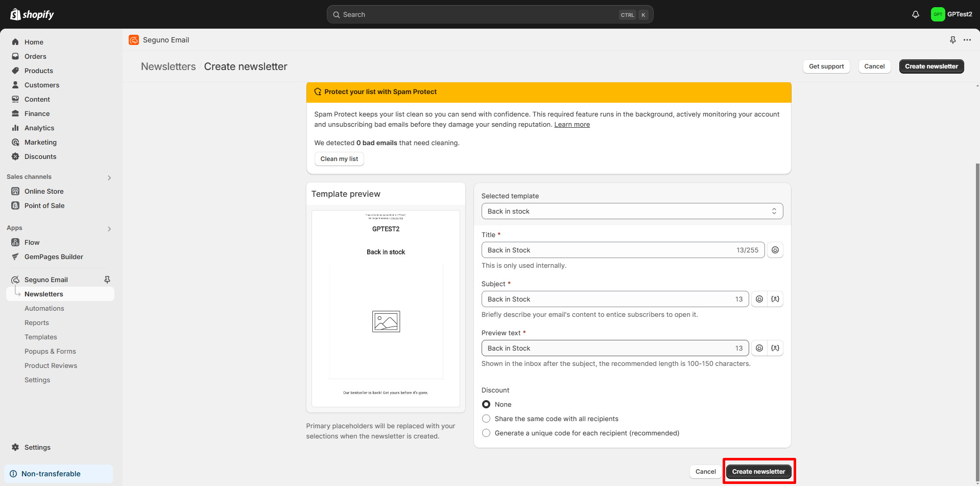This screenshot has height=486, width=980.
Task: Click the pin icon beside Seguno Email in sidebar
Action: click(107, 280)
